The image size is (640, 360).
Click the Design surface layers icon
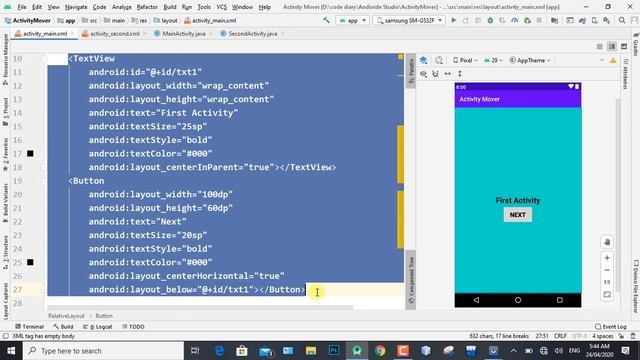coord(424,60)
